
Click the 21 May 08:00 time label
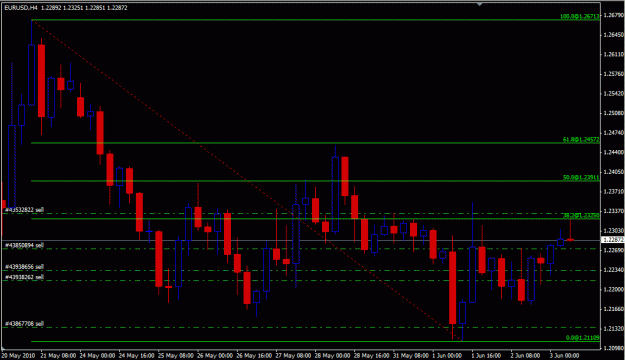[59, 355]
